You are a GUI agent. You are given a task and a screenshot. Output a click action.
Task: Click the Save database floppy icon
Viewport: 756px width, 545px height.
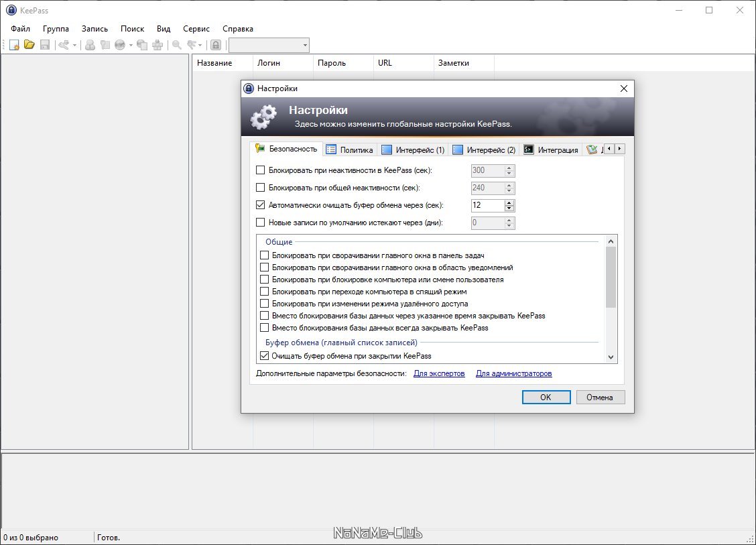[45, 45]
